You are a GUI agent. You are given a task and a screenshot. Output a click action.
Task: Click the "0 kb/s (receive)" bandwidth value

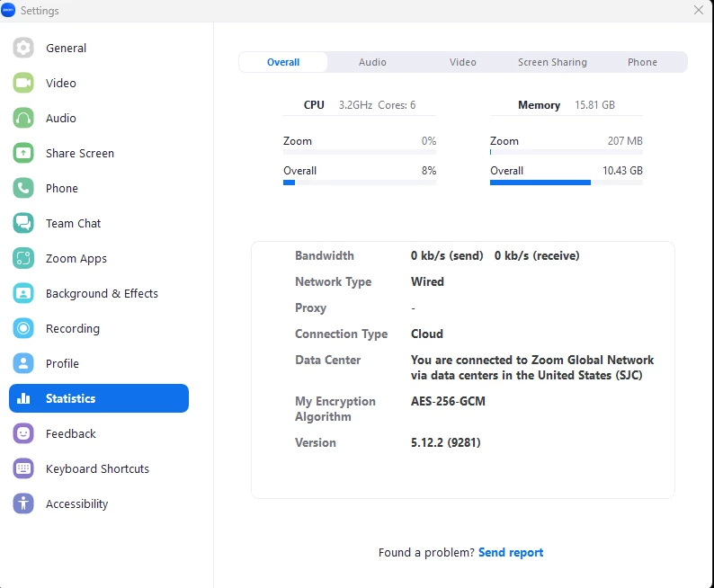[x=537, y=255]
